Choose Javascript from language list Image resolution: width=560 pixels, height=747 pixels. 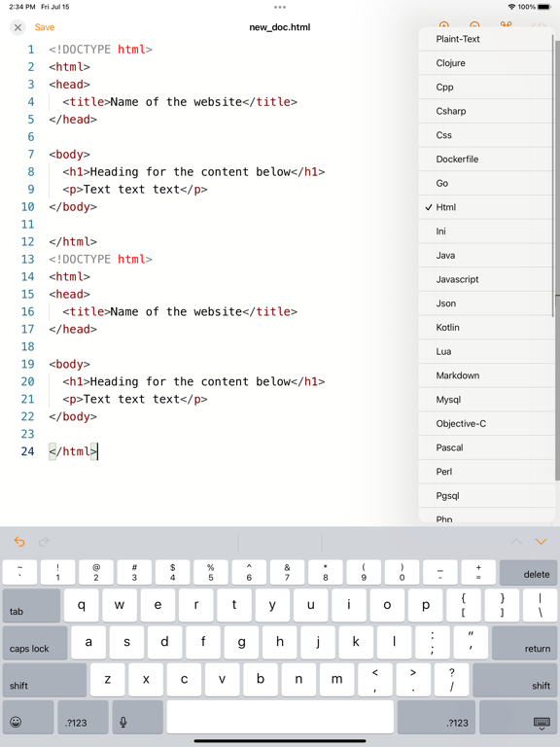pyautogui.click(x=487, y=279)
